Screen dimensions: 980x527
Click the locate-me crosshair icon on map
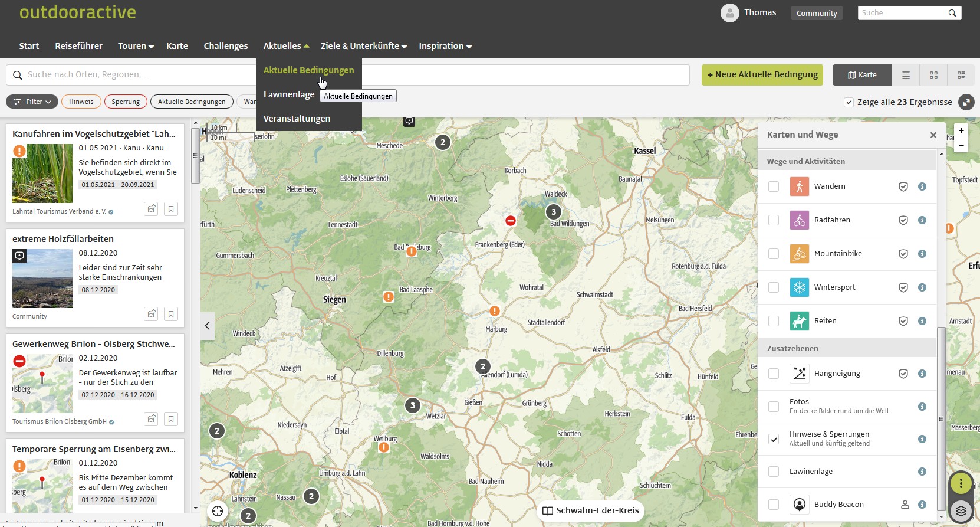[218, 511]
